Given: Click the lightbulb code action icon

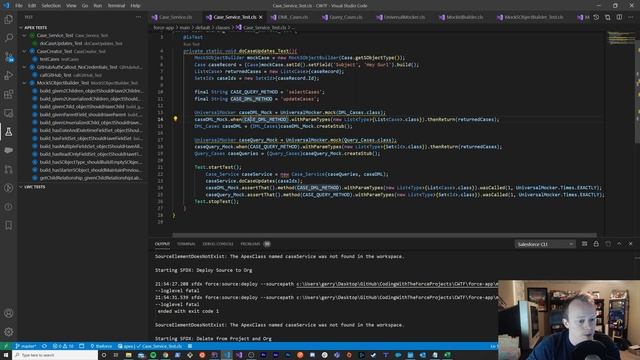Looking at the screenshot, I should [176, 119].
